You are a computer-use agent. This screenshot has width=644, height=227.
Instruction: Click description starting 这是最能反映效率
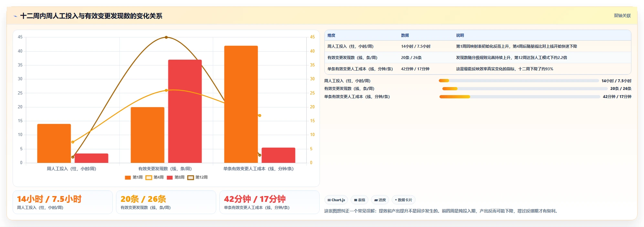point(504,69)
